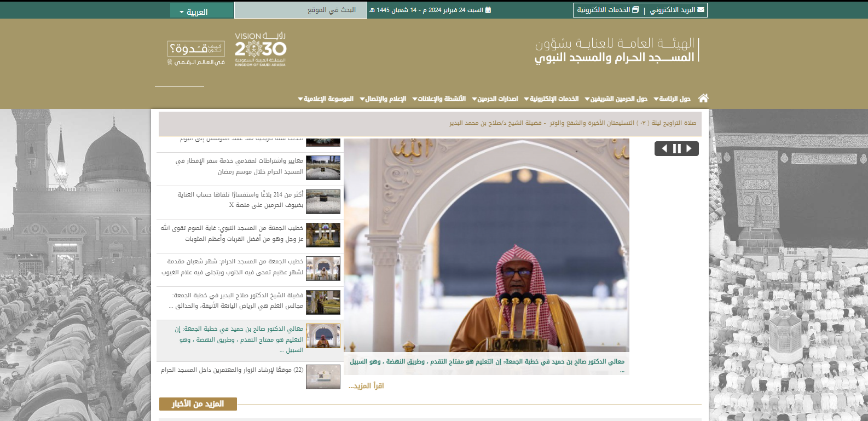Click the calendar icon beside the date
Viewport: 868px width, 421px height.
[488, 10]
